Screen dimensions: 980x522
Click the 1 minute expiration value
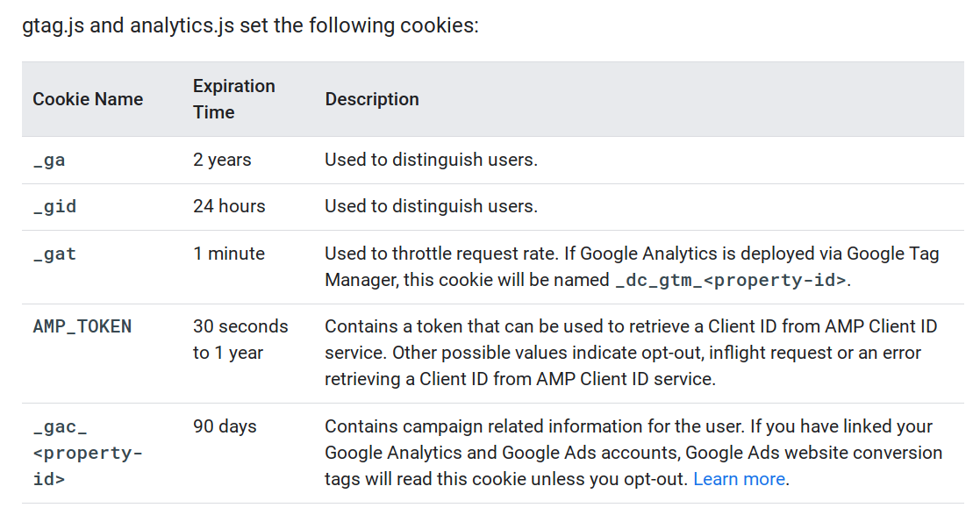pos(229,254)
